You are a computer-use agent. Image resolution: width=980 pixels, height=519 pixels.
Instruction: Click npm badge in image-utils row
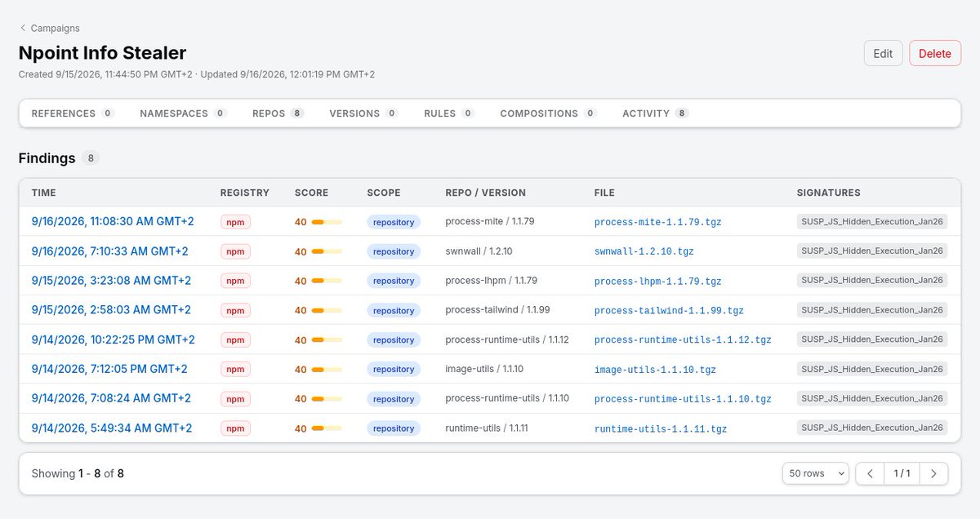[235, 370]
